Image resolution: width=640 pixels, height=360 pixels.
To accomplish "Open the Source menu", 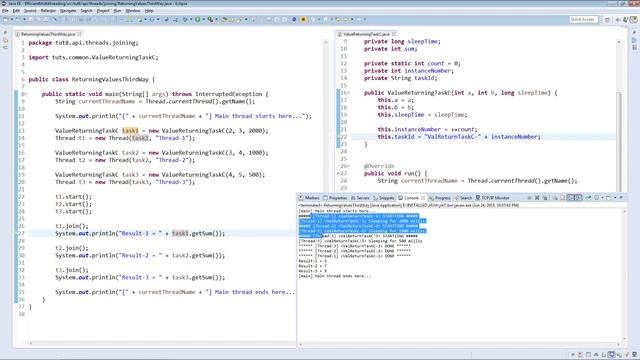I will pyautogui.click(x=30, y=11).
